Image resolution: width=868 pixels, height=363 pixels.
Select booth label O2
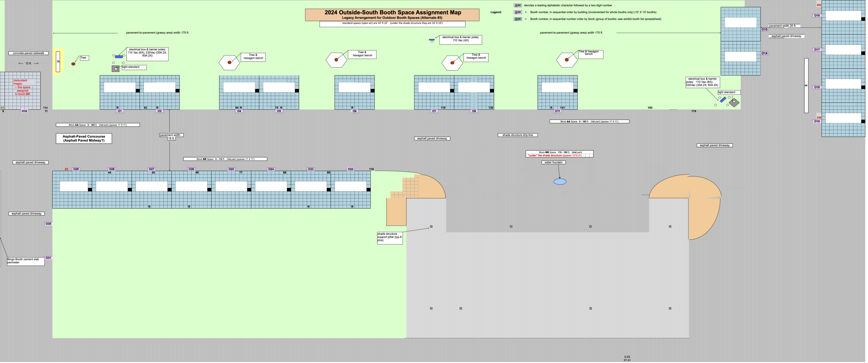159,111
